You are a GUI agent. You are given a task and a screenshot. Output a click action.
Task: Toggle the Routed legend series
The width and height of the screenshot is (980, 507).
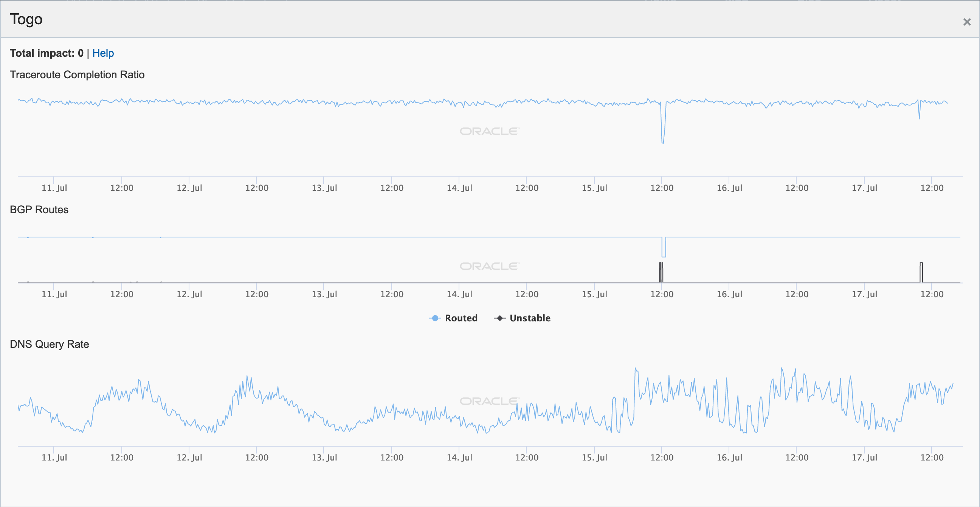(461, 318)
